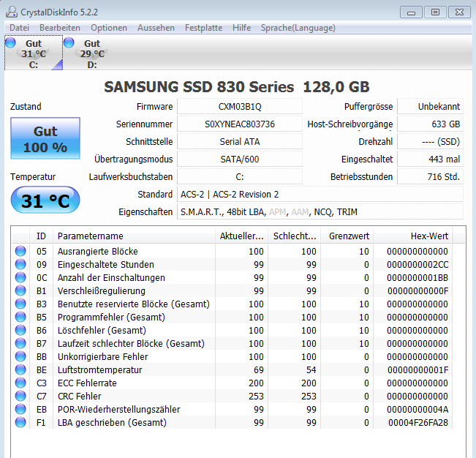
Task: Click status orb for Unkorrigierbare Fehler row
Action: tap(20, 356)
